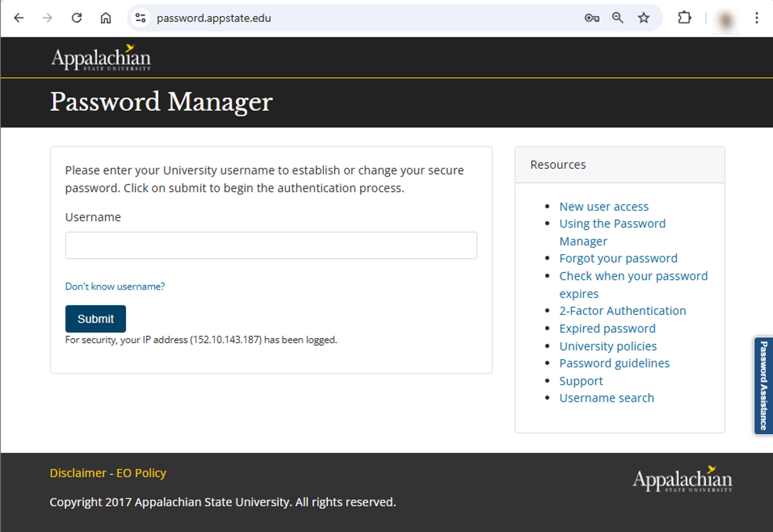The height and width of the screenshot is (532, 773).
Task: Open the extensions puzzle icon
Action: click(685, 18)
